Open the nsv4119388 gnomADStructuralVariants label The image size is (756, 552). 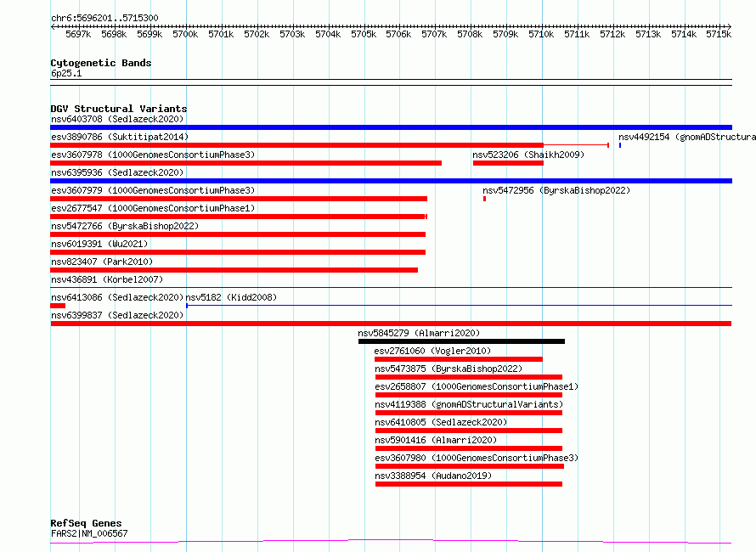469,404
